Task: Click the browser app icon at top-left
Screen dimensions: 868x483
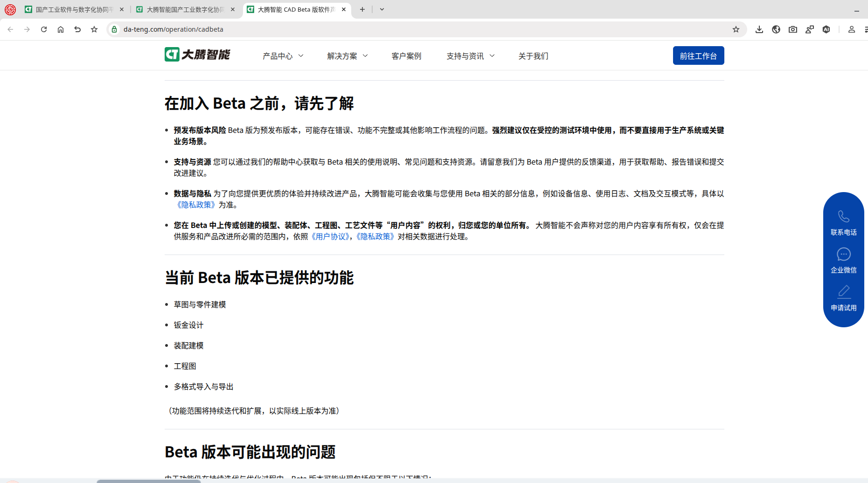Action: 10,9
